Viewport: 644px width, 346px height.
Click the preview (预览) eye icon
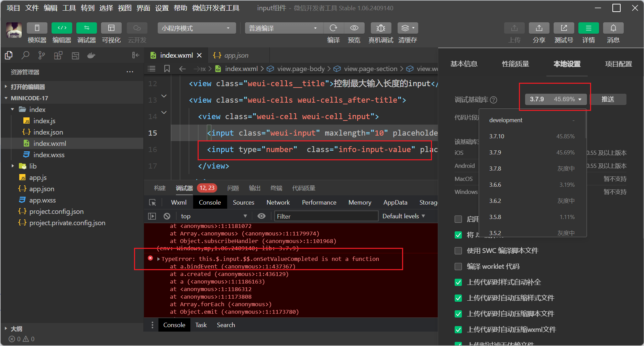(354, 28)
